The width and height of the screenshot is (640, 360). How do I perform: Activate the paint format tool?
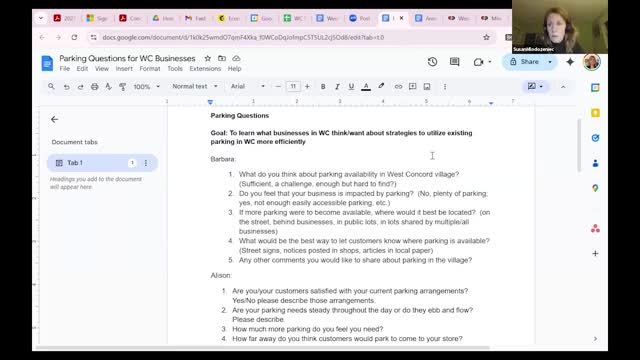122,87
